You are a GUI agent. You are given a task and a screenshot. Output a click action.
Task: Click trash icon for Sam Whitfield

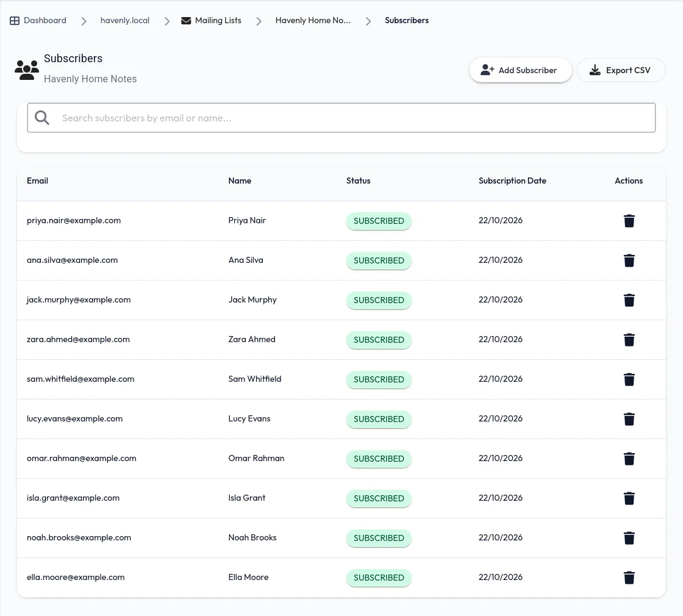point(629,379)
